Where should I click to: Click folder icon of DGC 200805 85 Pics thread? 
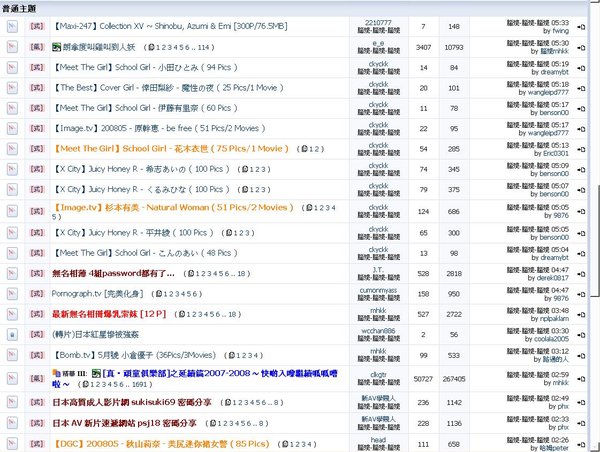[x=12, y=444]
